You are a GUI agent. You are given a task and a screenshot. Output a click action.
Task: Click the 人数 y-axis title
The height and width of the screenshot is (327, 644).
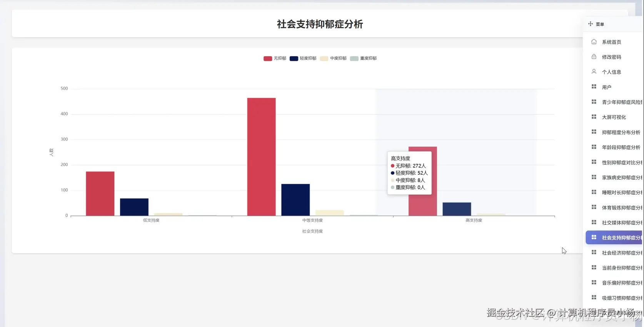[x=51, y=152]
